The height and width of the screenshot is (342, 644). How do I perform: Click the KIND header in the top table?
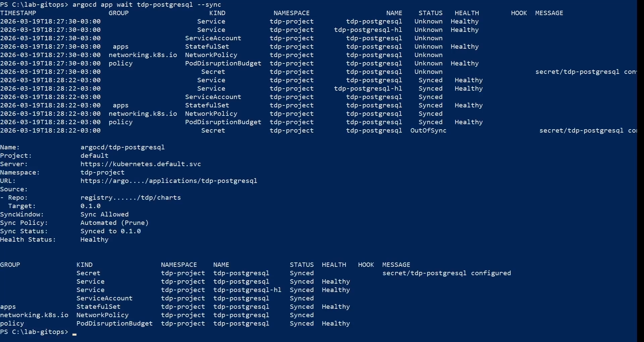click(x=217, y=13)
